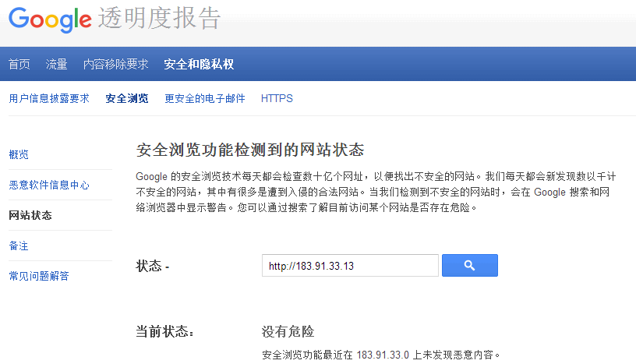Click the 没有危险 status result text
Viewport: 636px width, 364px height.
(x=288, y=332)
